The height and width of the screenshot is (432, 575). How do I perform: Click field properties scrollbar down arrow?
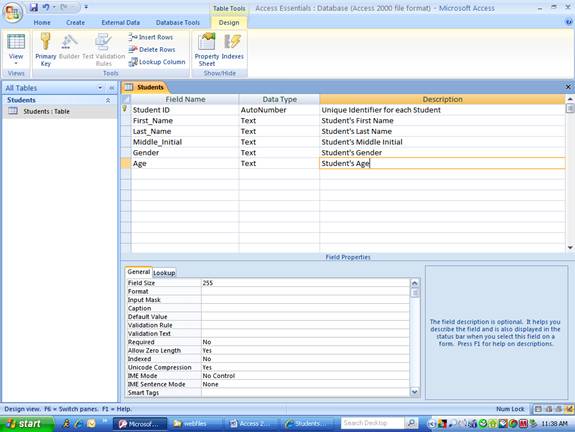click(x=415, y=392)
